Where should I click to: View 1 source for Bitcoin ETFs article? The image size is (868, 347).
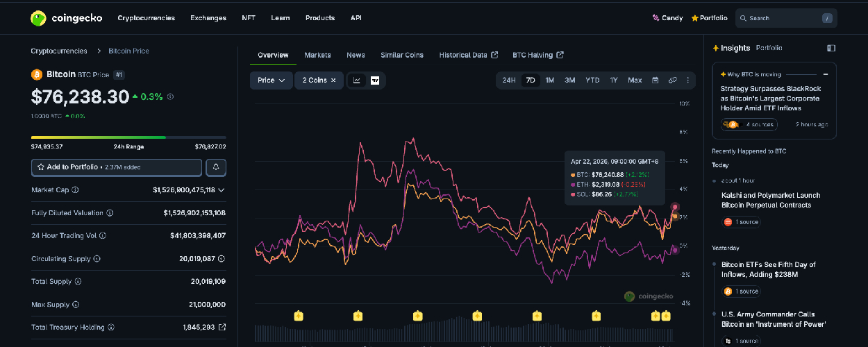click(742, 291)
